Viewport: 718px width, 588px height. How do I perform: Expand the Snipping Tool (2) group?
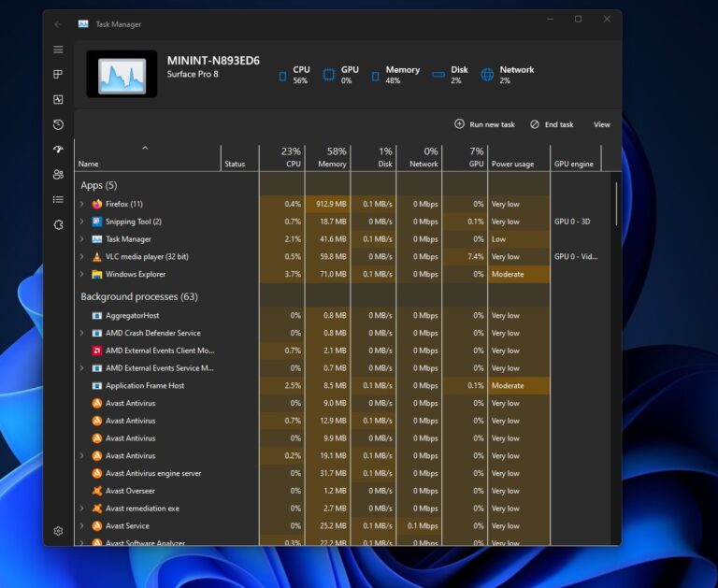[82, 222]
